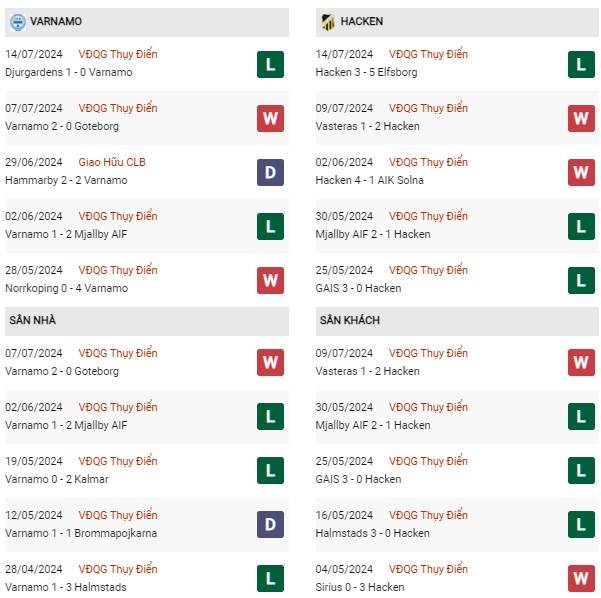Click the Hacken club crest icon
This screenshot has width=601, height=598.
(328, 22)
